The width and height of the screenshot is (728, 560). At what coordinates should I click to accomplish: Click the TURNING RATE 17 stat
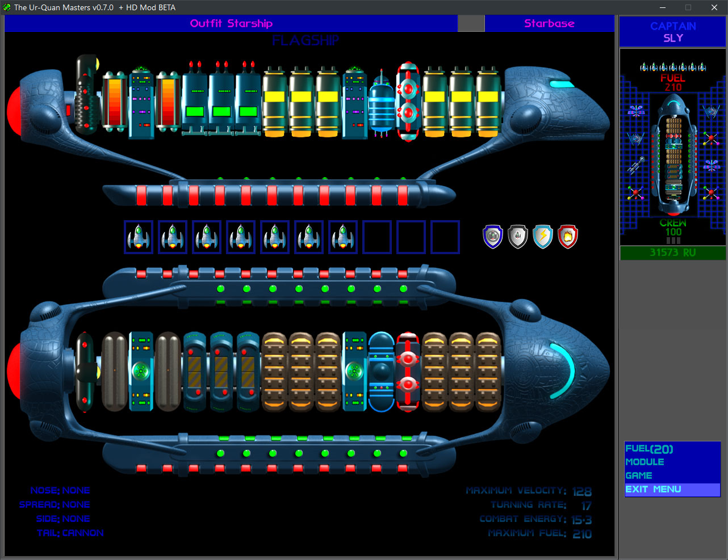point(541,505)
